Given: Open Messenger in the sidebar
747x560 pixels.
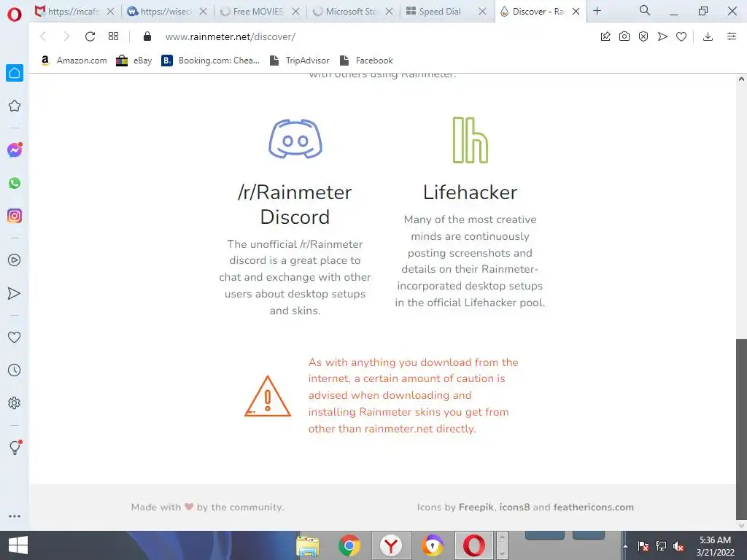Looking at the screenshot, I should click(x=15, y=150).
